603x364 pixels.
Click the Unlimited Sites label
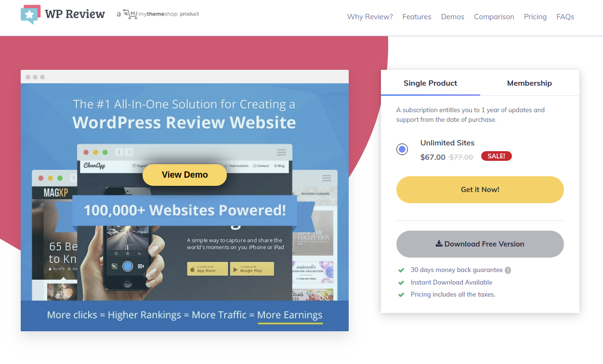pyautogui.click(x=447, y=143)
